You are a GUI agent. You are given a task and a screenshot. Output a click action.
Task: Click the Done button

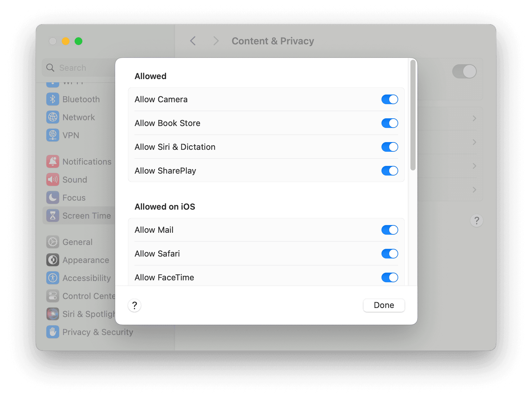pos(384,305)
